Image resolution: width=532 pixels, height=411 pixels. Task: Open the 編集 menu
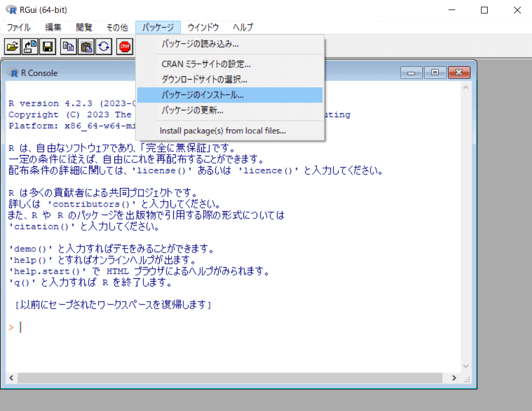click(x=53, y=27)
